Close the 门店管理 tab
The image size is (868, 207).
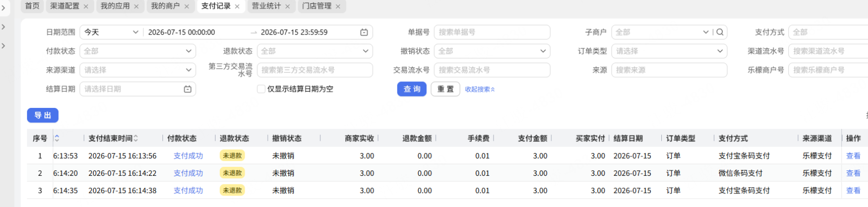[x=338, y=6]
